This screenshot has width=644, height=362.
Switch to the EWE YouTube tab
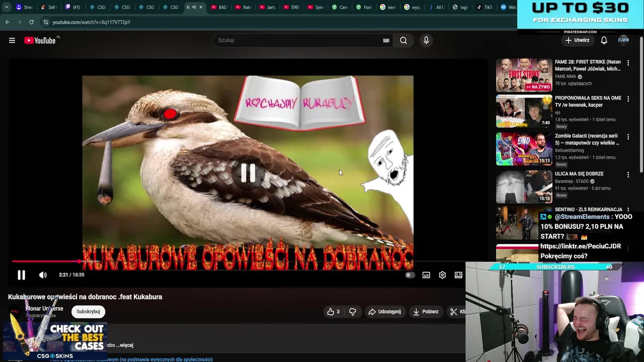[291, 7]
